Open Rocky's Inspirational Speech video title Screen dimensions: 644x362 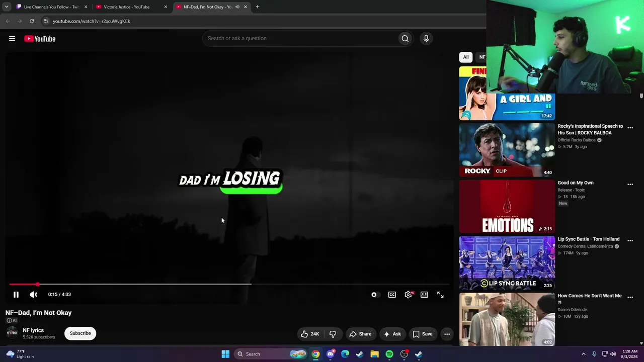click(590, 129)
